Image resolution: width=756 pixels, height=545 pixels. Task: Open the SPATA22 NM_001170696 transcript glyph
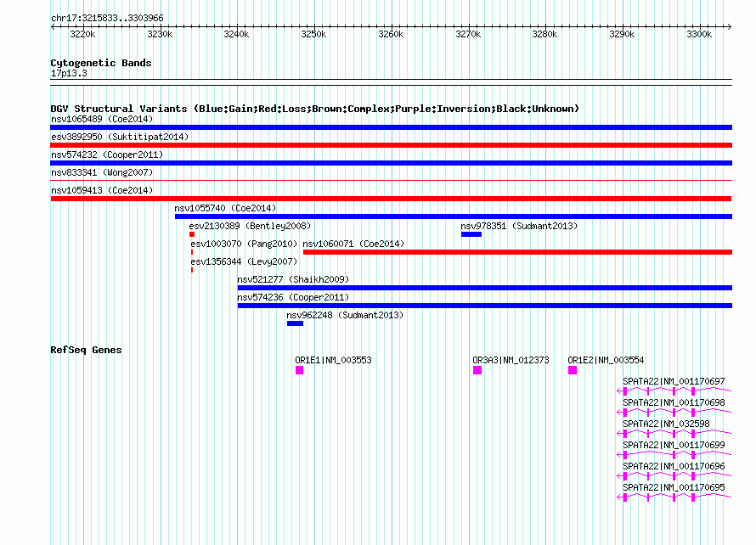click(x=674, y=475)
